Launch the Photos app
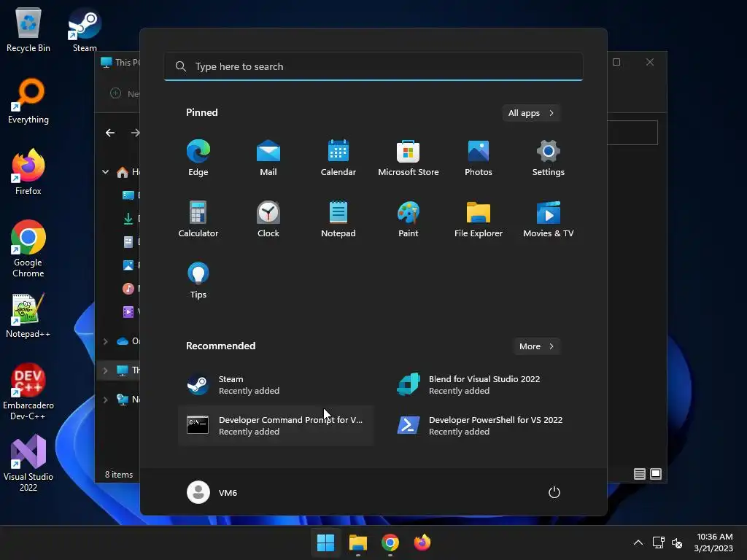The image size is (747, 560). 479,158
